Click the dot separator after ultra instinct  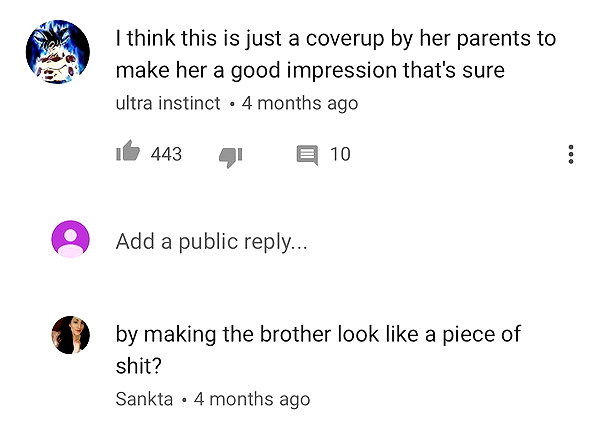(x=232, y=104)
